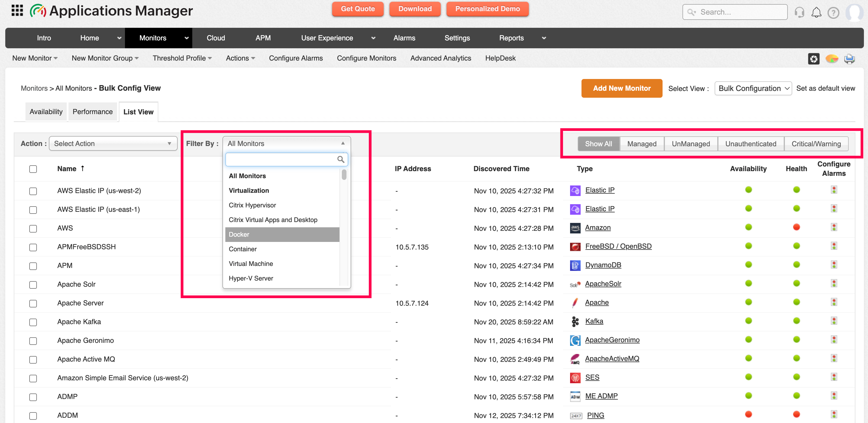Click the filter dropdown search field
This screenshot has height=423, width=868.
pyautogui.click(x=287, y=159)
